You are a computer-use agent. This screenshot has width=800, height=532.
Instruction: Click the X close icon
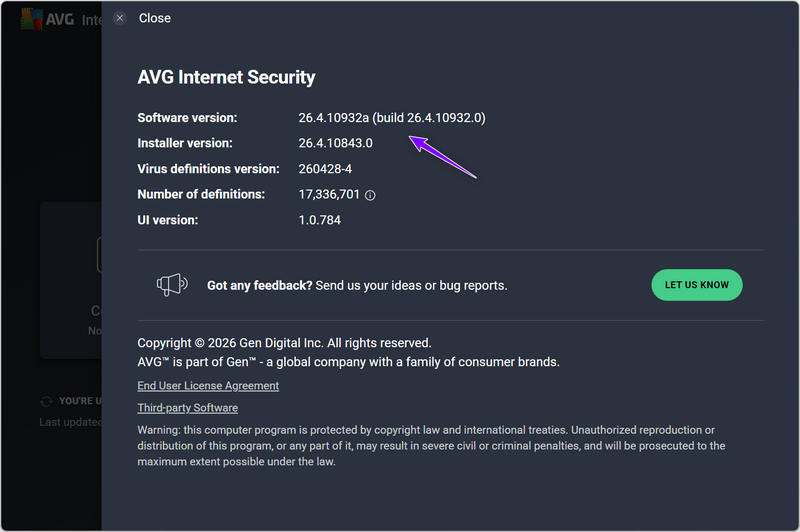[120, 18]
